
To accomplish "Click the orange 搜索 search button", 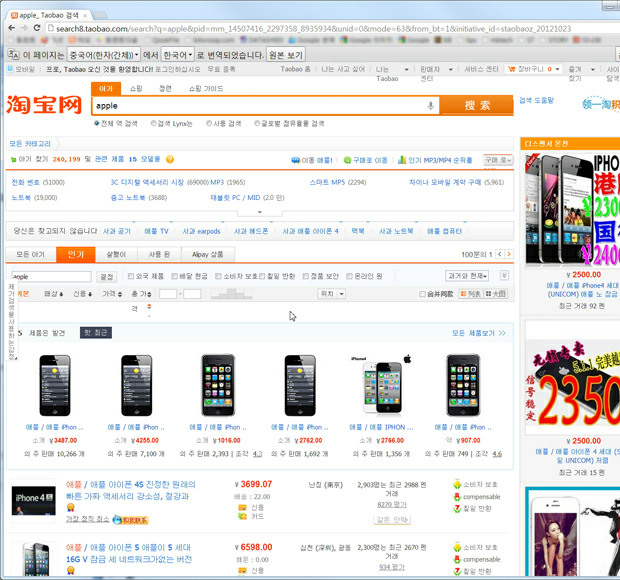I will coord(476,105).
